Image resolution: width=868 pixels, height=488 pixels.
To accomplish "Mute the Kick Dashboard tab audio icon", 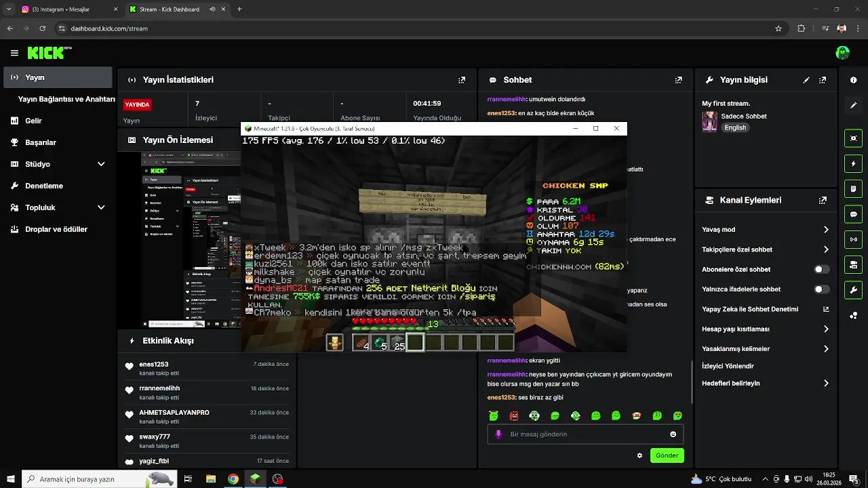I will 213,9.
